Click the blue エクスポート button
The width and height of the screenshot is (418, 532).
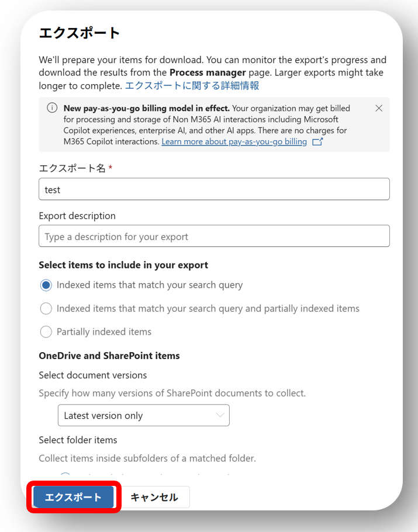coord(73,498)
